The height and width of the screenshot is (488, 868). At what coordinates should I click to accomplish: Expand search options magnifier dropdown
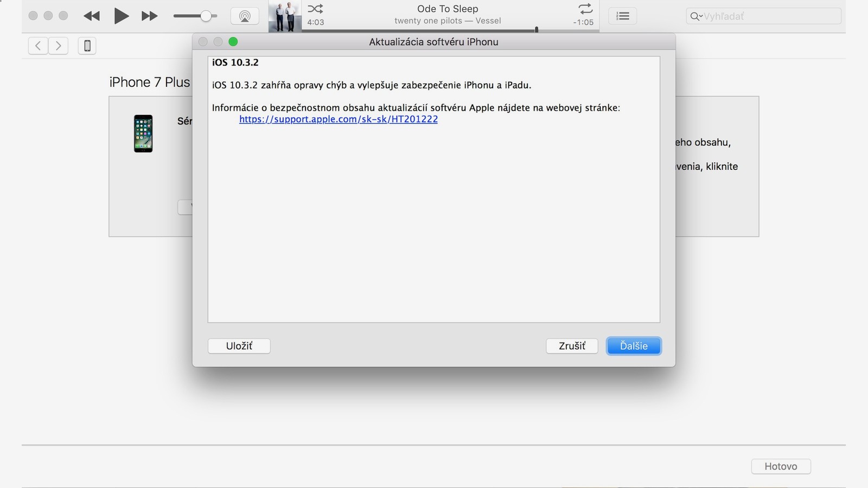[x=695, y=16]
